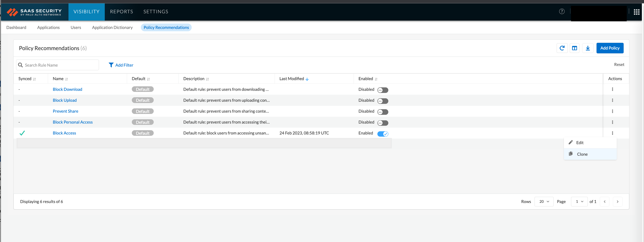Click the refresh table icon
Screen dimensions: 644x242
[x=562, y=48]
